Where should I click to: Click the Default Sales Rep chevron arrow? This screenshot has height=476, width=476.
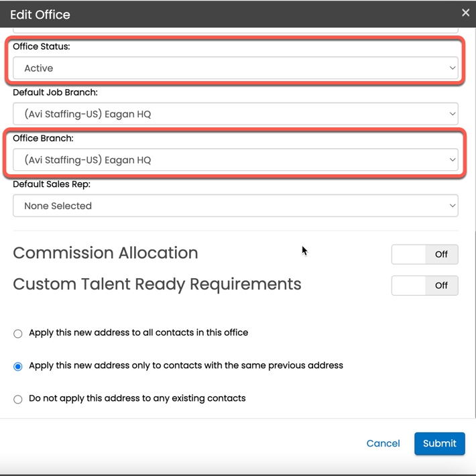coord(453,206)
